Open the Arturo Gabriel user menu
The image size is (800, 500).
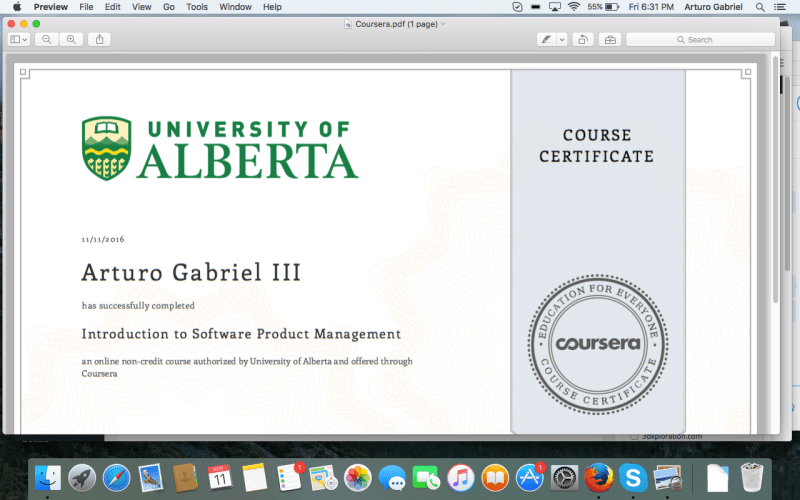(x=713, y=7)
